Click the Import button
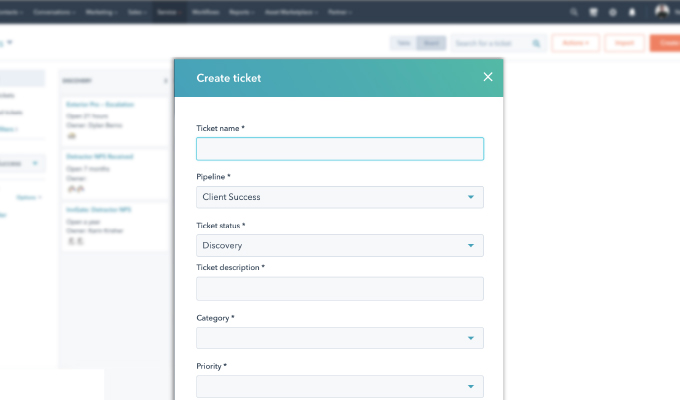Image resolution: width=680 pixels, height=400 pixels. pyautogui.click(x=624, y=43)
